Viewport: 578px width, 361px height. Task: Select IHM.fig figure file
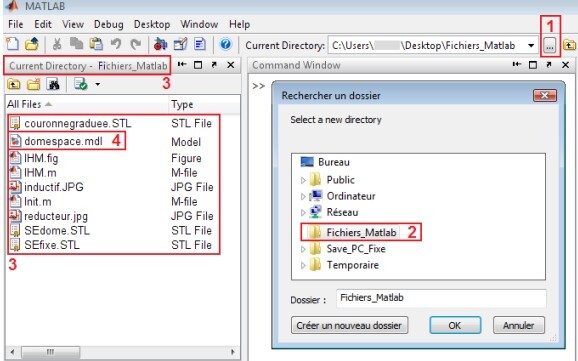(x=41, y=158)
